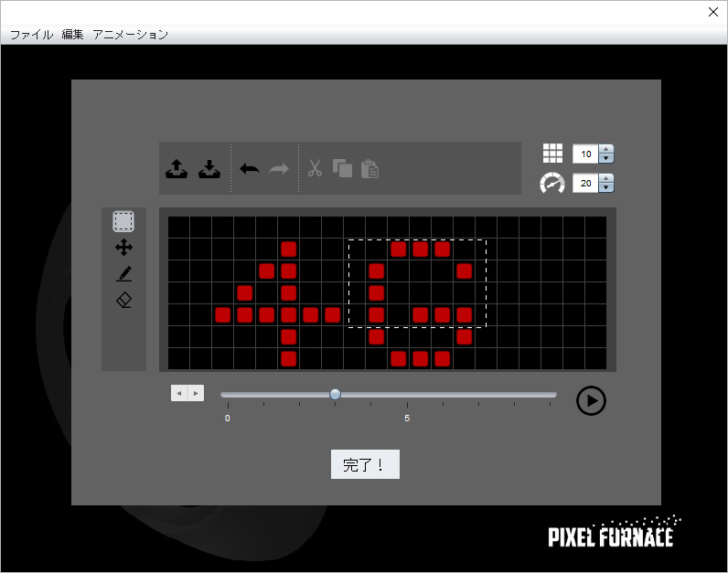728x573 pixels.
Task: Open the ファイル menu
Action: pos(31,35)
